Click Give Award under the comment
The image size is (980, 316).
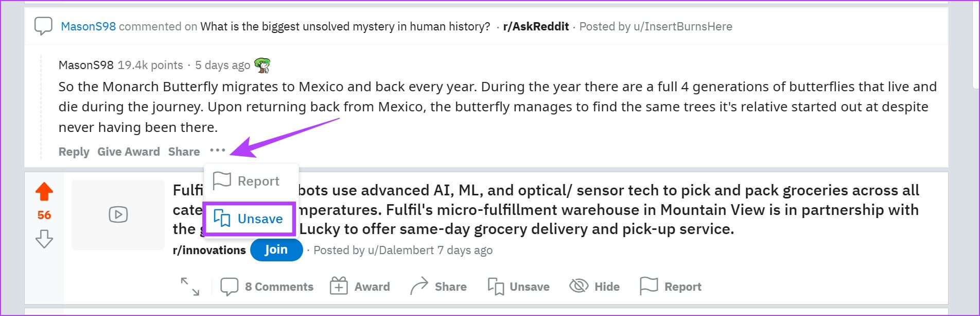pos(129,152)
